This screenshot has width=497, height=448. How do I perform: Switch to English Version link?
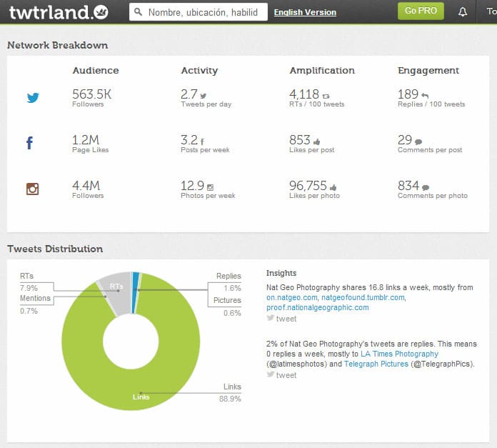point(305,12)
